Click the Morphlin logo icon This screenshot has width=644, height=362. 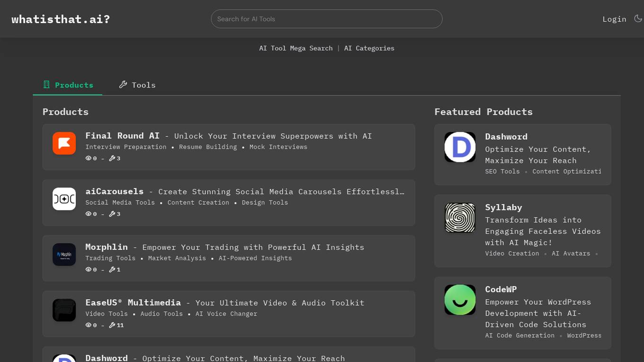(x=64, y=254)
